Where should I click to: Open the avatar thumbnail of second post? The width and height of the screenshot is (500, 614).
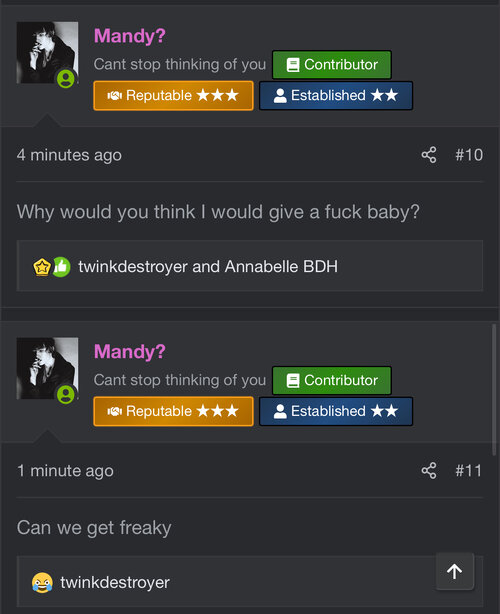(47, 368)
